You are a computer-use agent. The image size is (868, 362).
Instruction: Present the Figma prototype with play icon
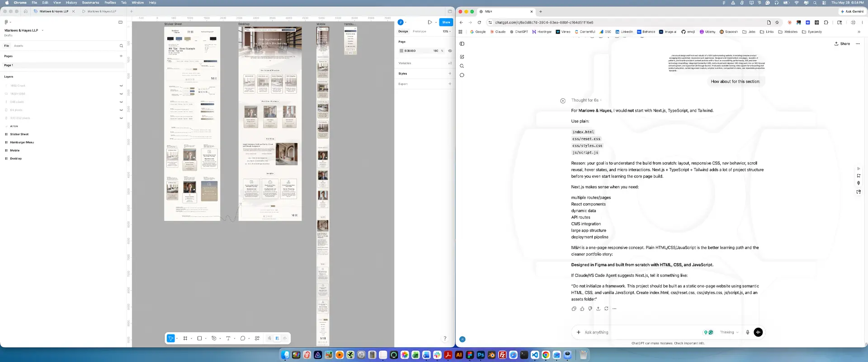[429, 22]
